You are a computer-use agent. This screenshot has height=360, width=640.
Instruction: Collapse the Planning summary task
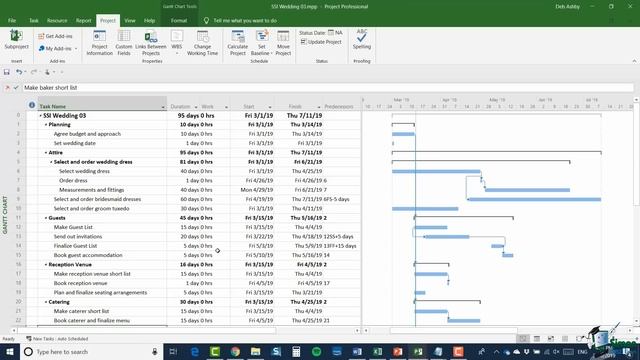click(x=46, y=125)
